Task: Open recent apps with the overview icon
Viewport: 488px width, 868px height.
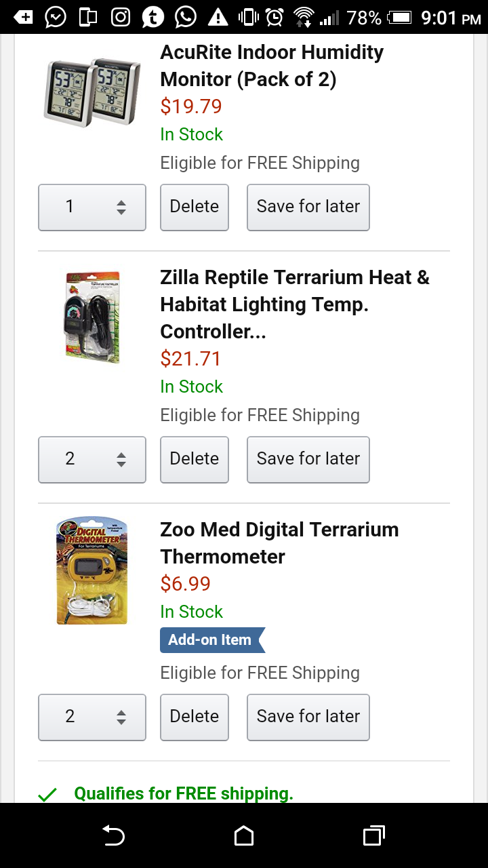Action: (x=374, y=835)
